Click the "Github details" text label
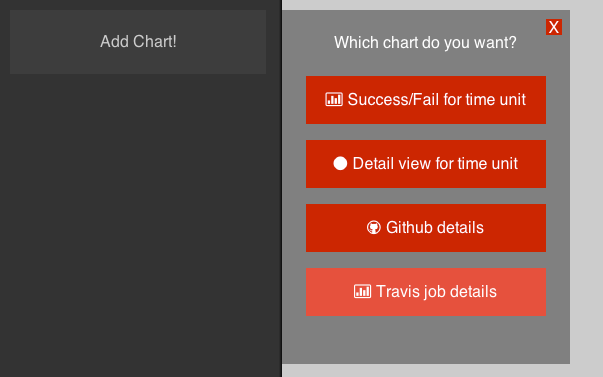Viewport: 603px width, 377px height. click(x=435, y=228)
